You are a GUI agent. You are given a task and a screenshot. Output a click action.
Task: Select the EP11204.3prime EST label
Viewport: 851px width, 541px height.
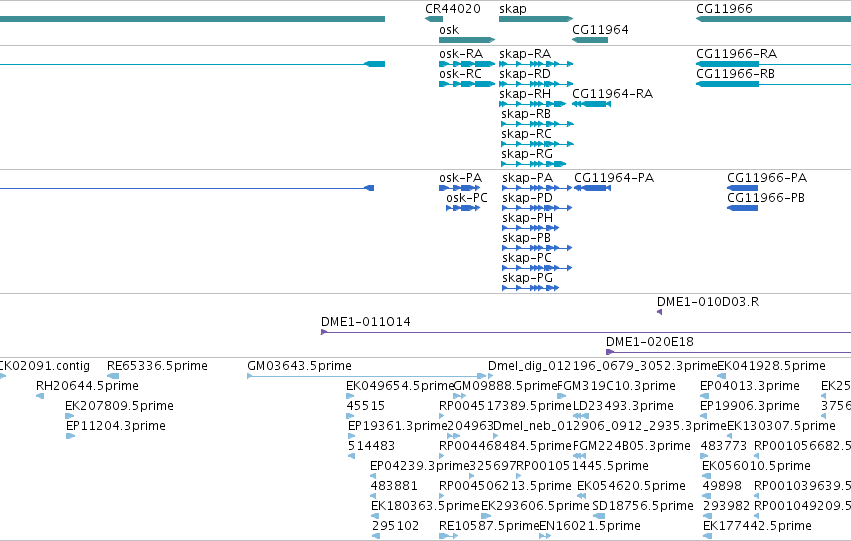coord(116,426)
